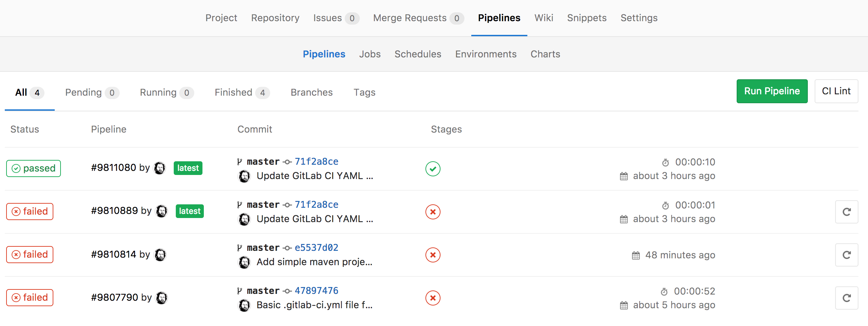Open the Snippets tab

(587, 18)
